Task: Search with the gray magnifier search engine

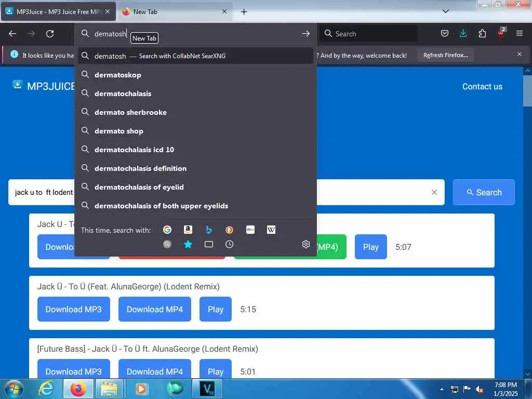Action: pos(167,244)
